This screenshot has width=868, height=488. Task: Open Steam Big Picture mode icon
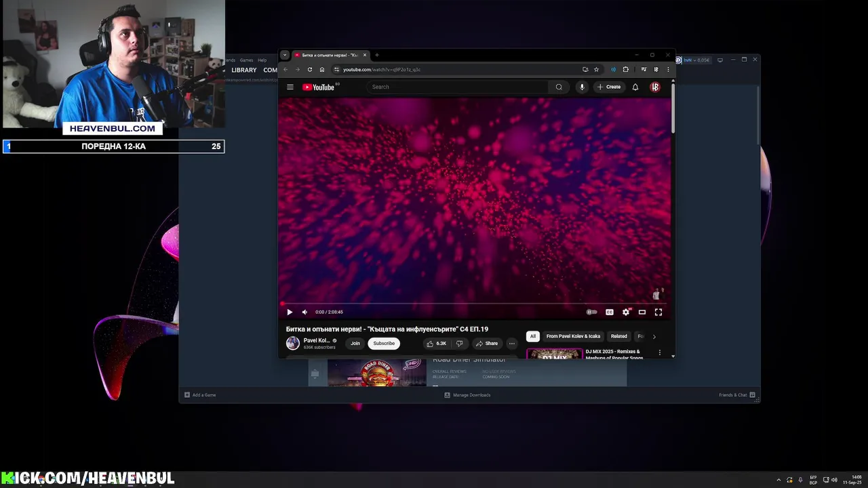(x=720, y=60)
